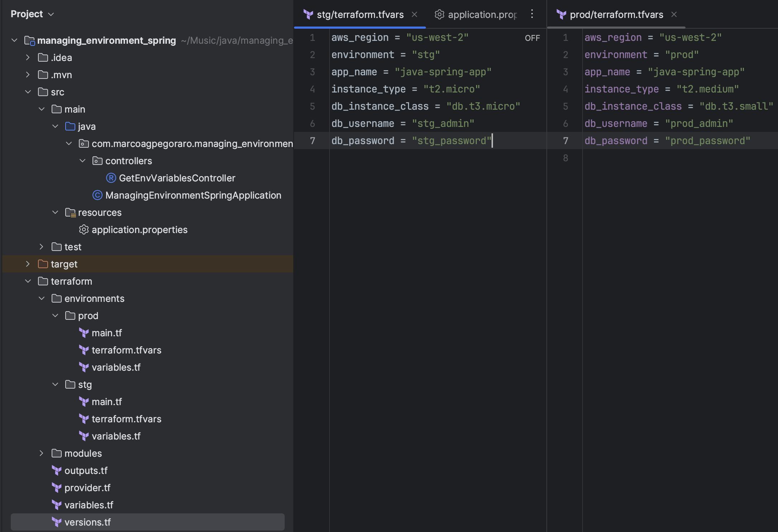Image resolution: width=778 pixels, height=532 pixels.
Task: Toggle the OFF inspection indicator
Action: 532,38
